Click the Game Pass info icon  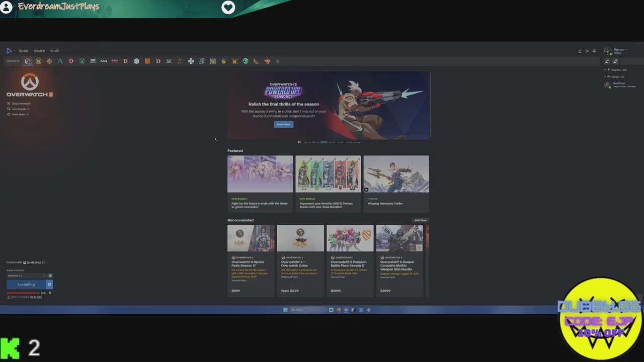(44, 262)
